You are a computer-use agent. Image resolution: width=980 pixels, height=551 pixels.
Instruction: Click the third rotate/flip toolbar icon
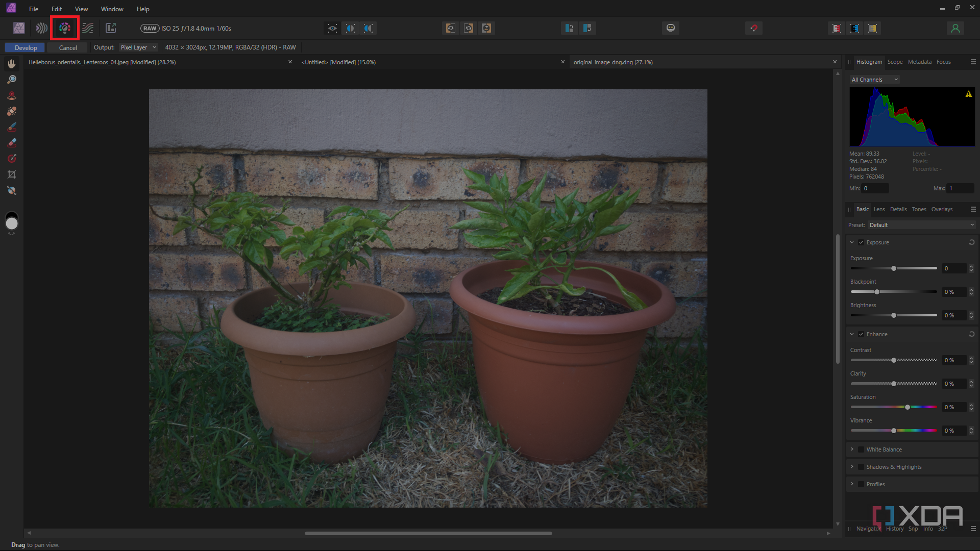pos(486,28)
